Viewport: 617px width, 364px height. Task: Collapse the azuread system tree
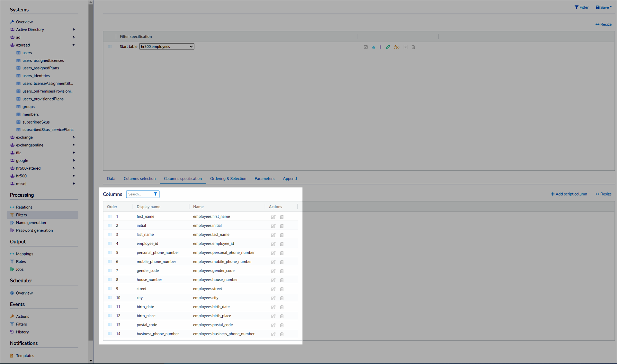coord(74,45)
